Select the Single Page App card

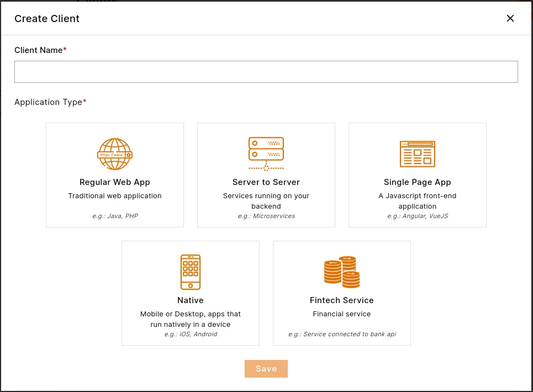pyautogui.click(x=417, y=174)
